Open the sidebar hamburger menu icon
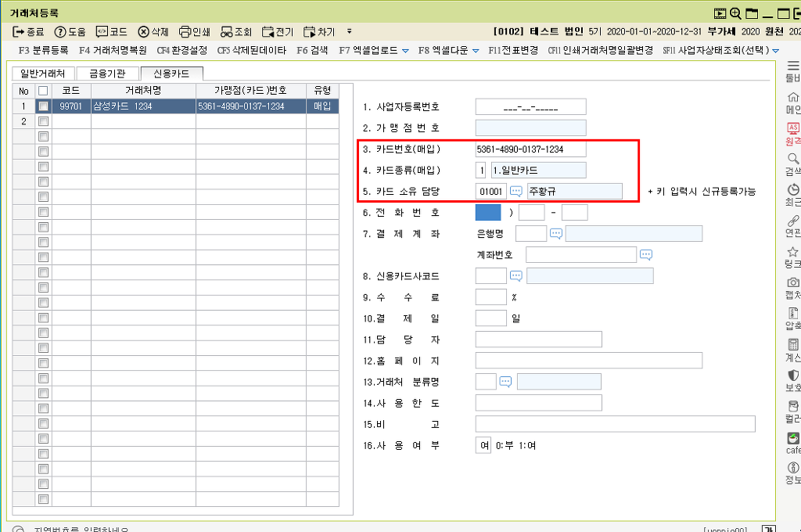The width and height of the screenshot is (801, 532). tap(793, 66)
